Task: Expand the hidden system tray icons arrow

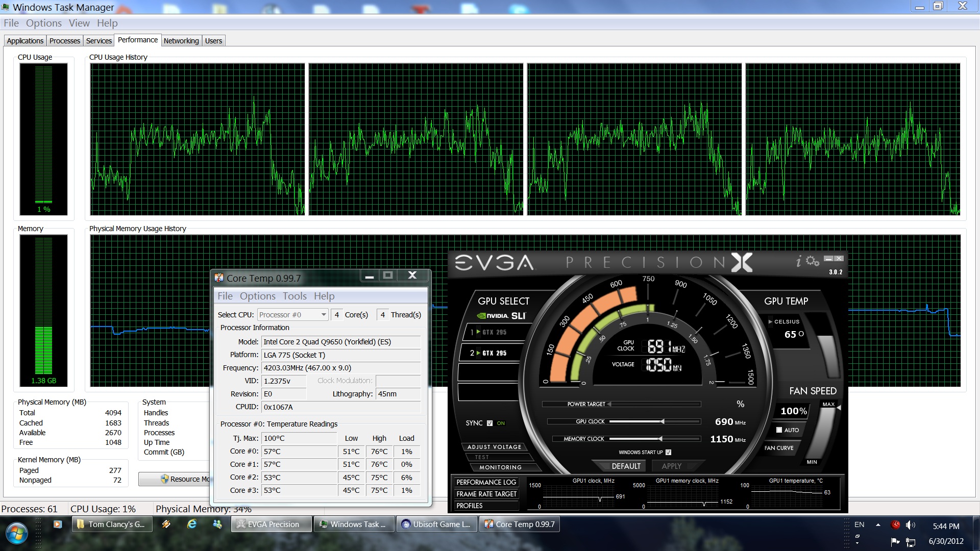Action: (878, 525)
